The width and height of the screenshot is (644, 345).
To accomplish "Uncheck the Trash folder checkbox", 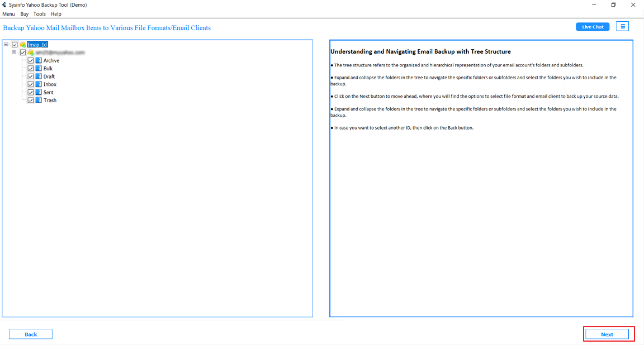I will 31,100.
